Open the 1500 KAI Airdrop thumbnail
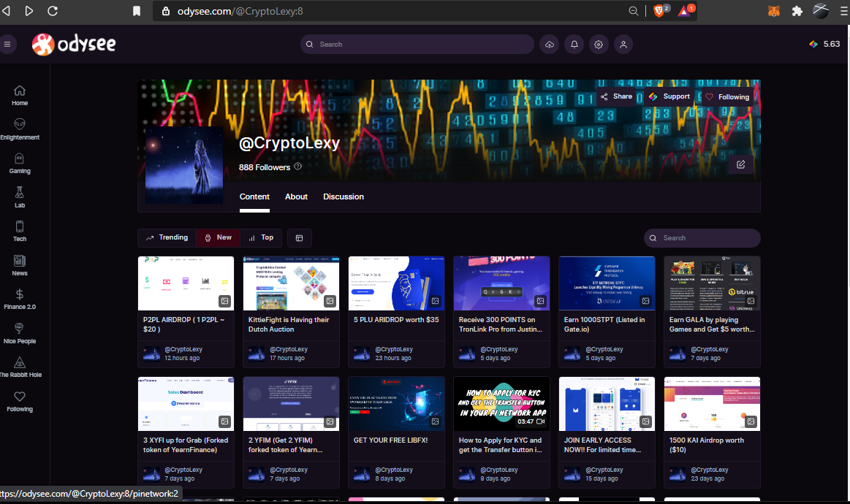The image size is (850, 504). (x=712, y=404)
